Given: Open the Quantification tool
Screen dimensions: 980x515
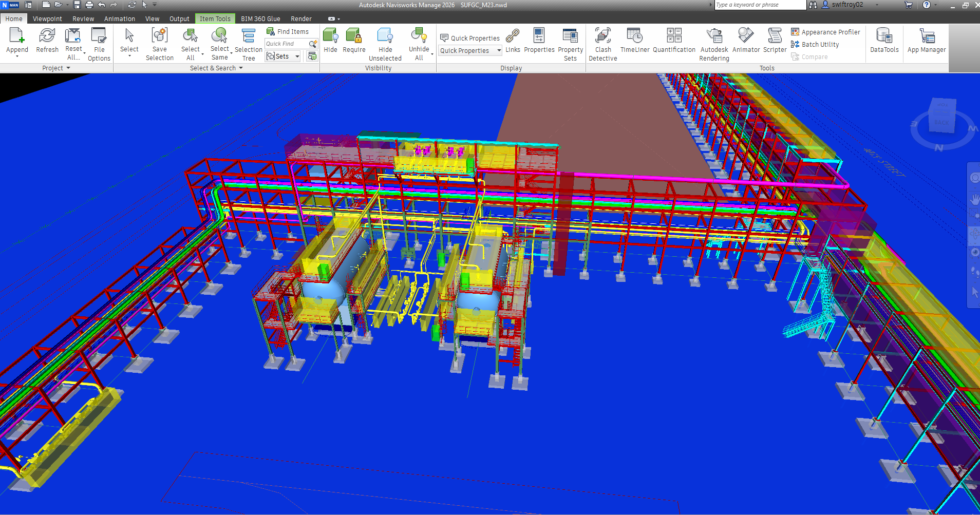Looking at the screenshot, I should click(673, 41).
